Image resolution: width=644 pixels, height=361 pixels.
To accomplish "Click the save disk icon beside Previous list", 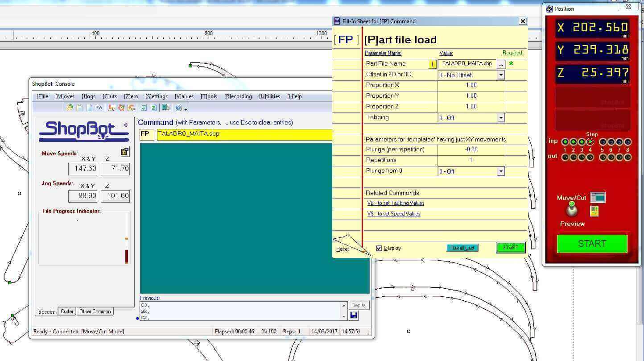I will click(354, 315).
